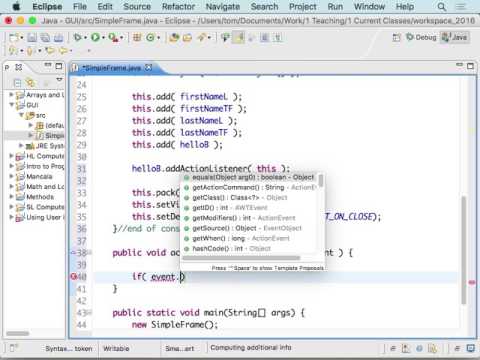Click the Previous Annotation icon
Screen dimensions: 480x360
coord(30,51)
